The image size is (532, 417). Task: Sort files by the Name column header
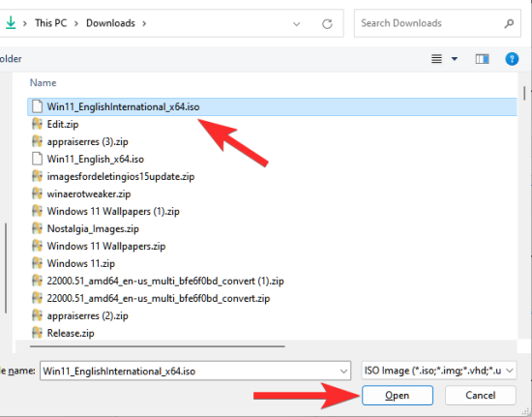click(x=44, y=83)
